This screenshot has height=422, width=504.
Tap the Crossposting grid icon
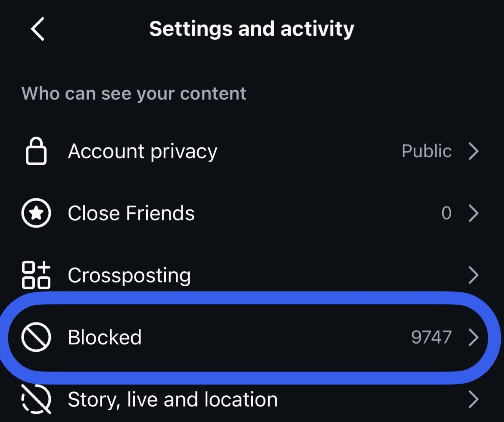[x=36, y=275]
